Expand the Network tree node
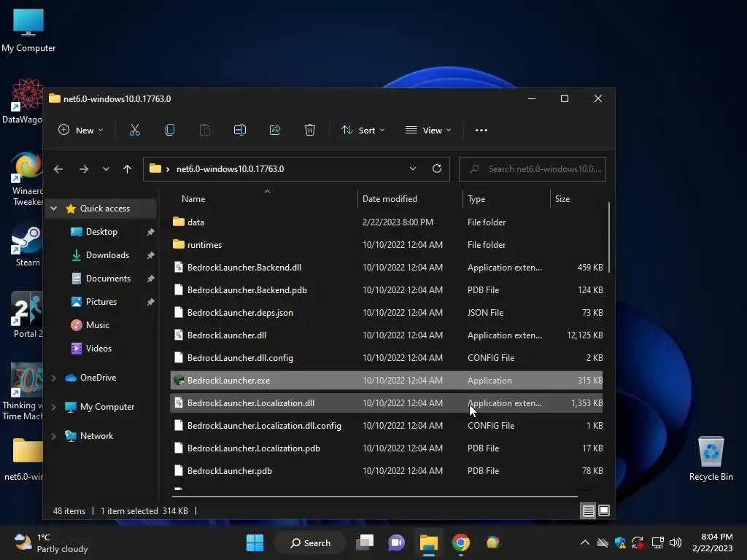Screen dimensions: 747x560 point(54,436)
